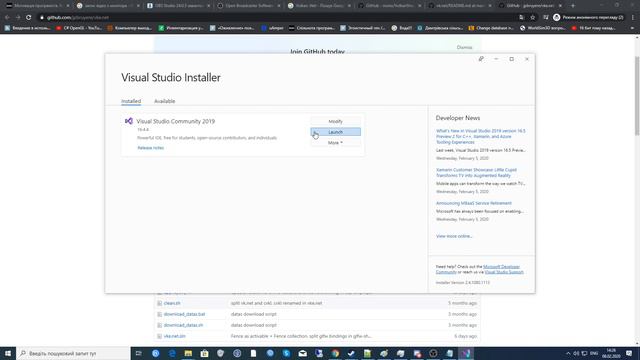640x360 pixels.
Task: Dismiss the Join GitHub banner
Action: point(464,47)
